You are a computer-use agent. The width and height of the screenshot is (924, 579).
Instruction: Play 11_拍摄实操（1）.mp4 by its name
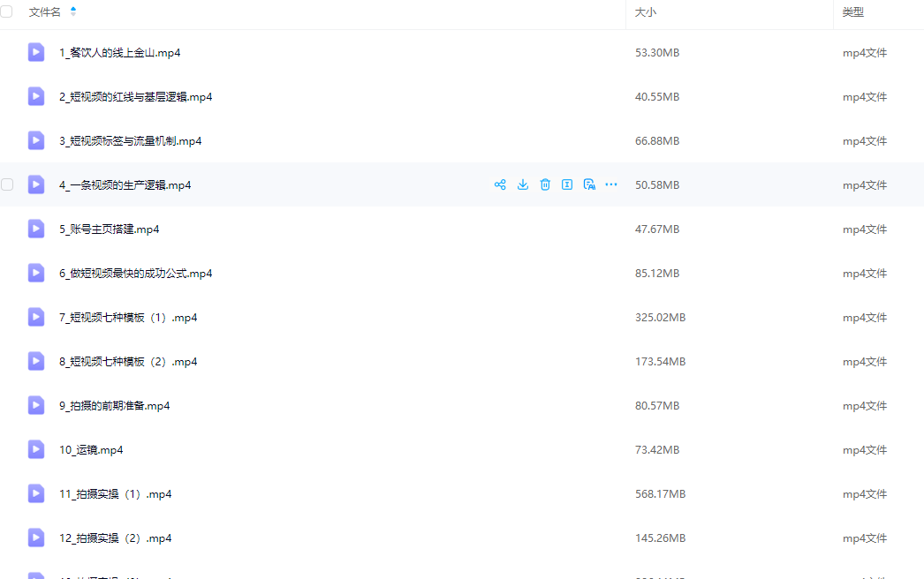click(115, 494)
